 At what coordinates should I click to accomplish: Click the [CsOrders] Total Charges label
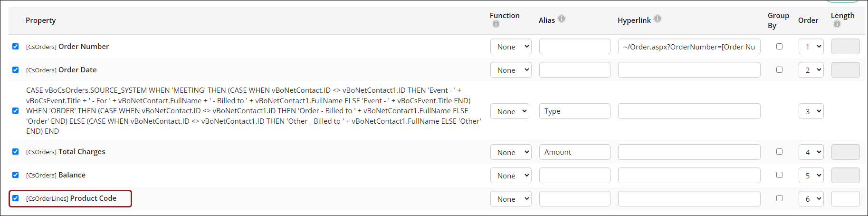[66, 152]
